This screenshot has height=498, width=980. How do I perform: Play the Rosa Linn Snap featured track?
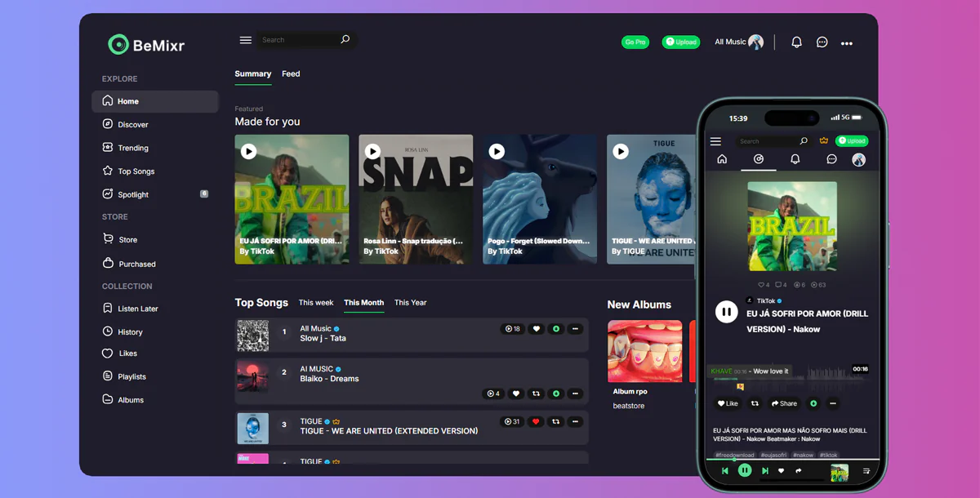(372, 151)
